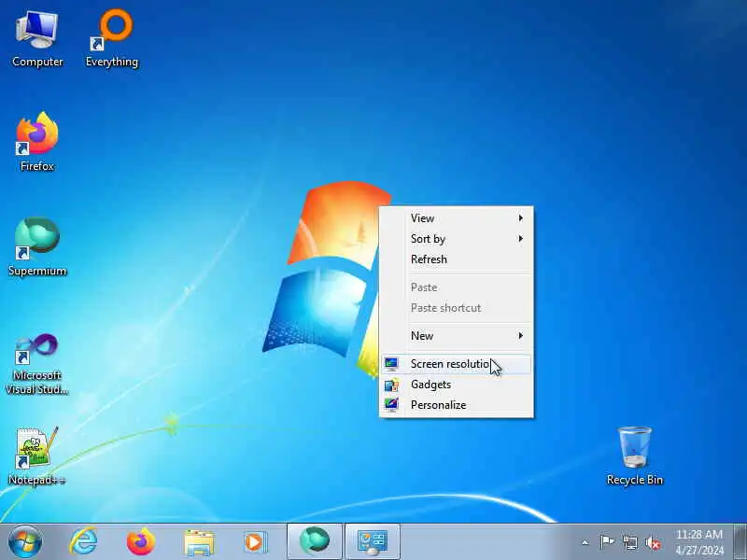The image size is (747, 560).
Task: Choose Refresh from the context menu
Action: tap(456, 259)
